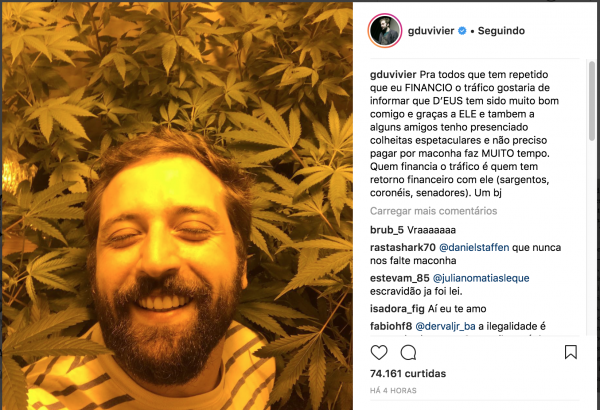This screenshot has width=600, height=410.
Task: Click the comments panel scrollbar thumb
Action: pos(592,101)
